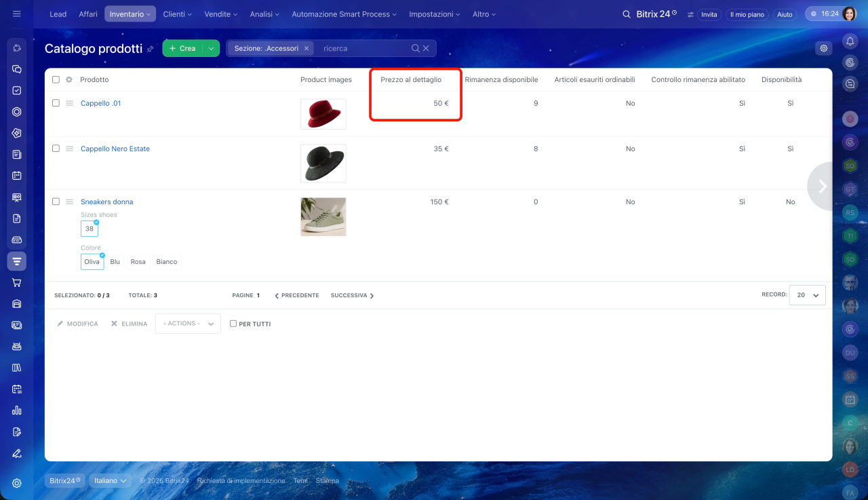This screenshot has width=868, height=500.
Task: Open the knowledge base books sidebar icon
Action: 17,368
